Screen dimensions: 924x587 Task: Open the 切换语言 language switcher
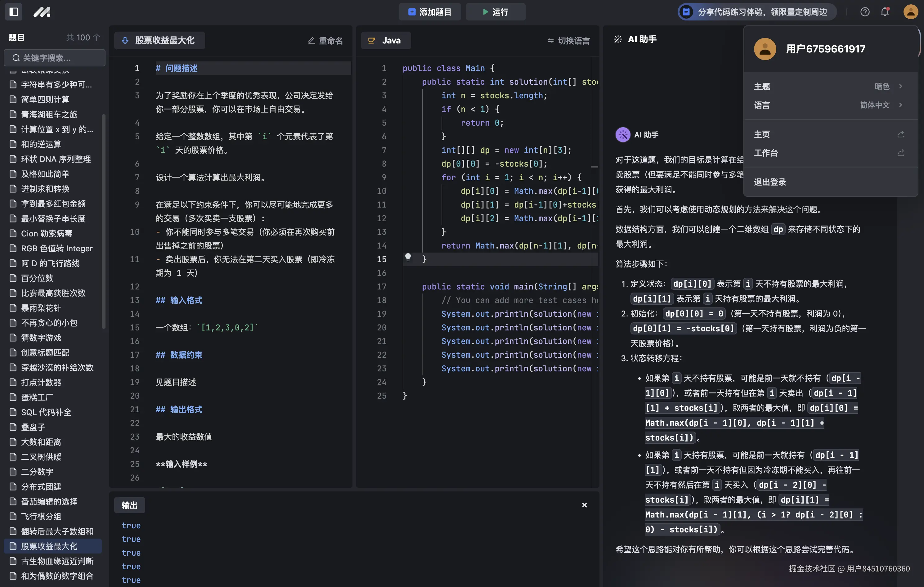[x=568, y=41]
